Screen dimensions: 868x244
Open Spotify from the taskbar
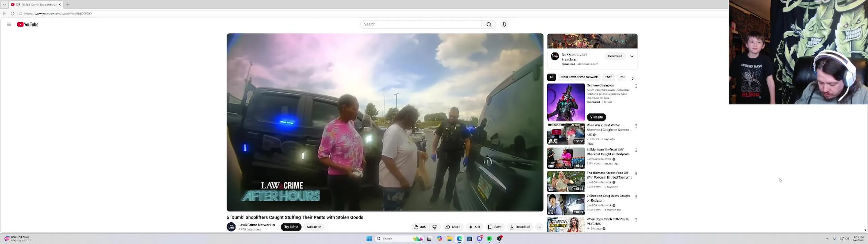pyautogui.click(x=489, y=239)
